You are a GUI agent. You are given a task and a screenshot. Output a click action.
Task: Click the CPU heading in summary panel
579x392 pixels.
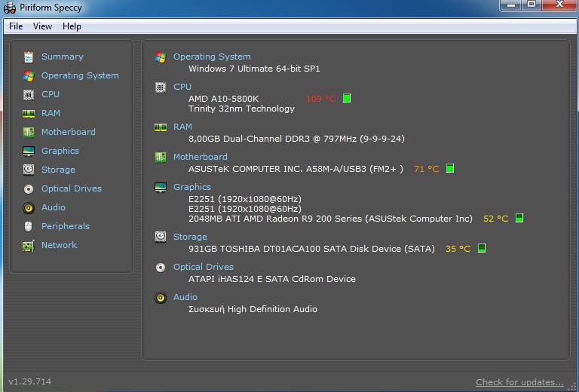coord(182,87)
